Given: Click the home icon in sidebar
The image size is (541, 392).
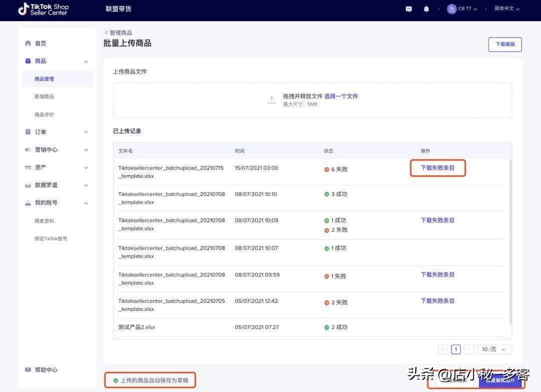Looking at the screenshot, I should click(x=28, y=44).
